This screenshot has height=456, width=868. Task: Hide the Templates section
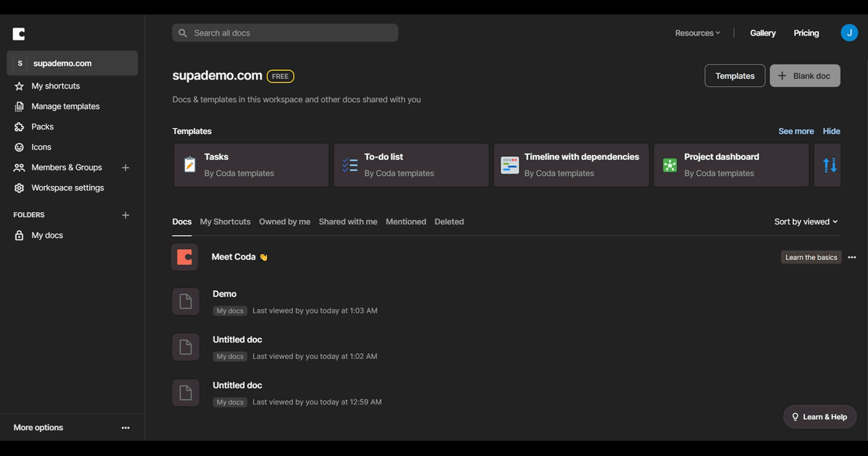[x=832, y=131]
